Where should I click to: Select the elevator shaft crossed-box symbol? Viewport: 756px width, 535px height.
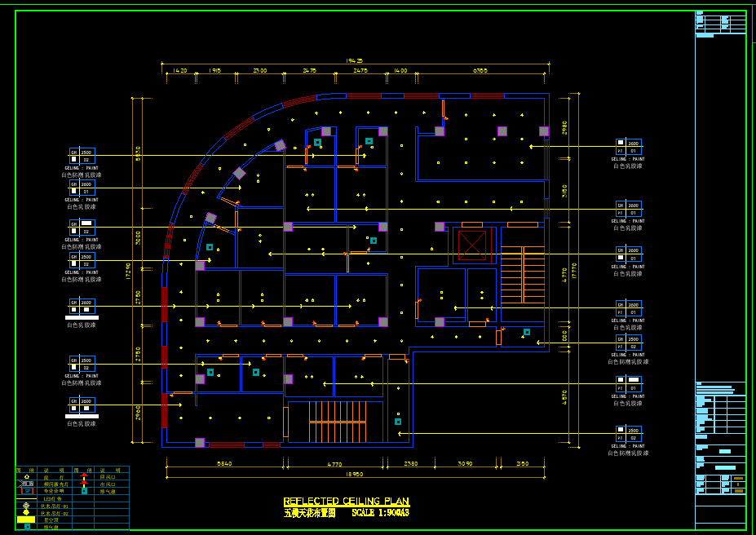coord(472,245)
